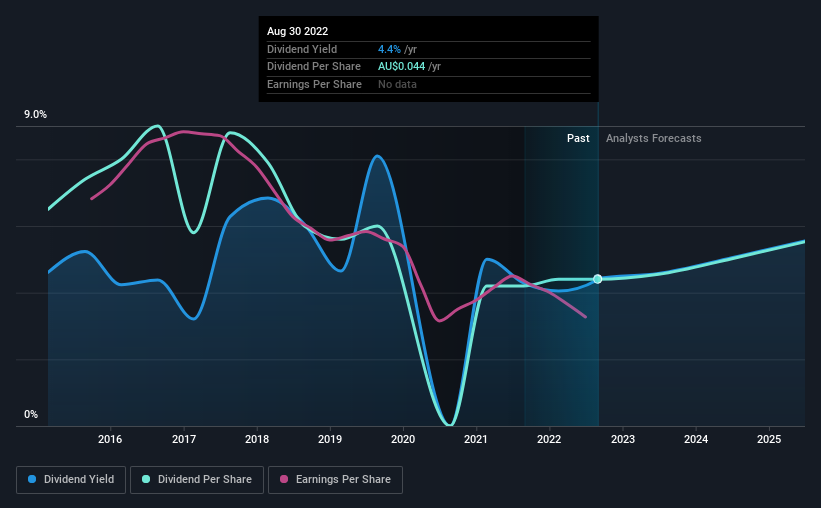The height and width of the screenshot is (508, 821).
Task: Click the Analysts Forecasts label
Action: (x=653, y=138)
